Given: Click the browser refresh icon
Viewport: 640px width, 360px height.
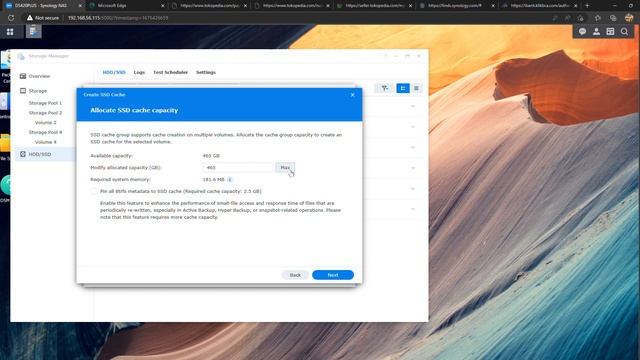Looking at the screenshot, I should point(11,18).
